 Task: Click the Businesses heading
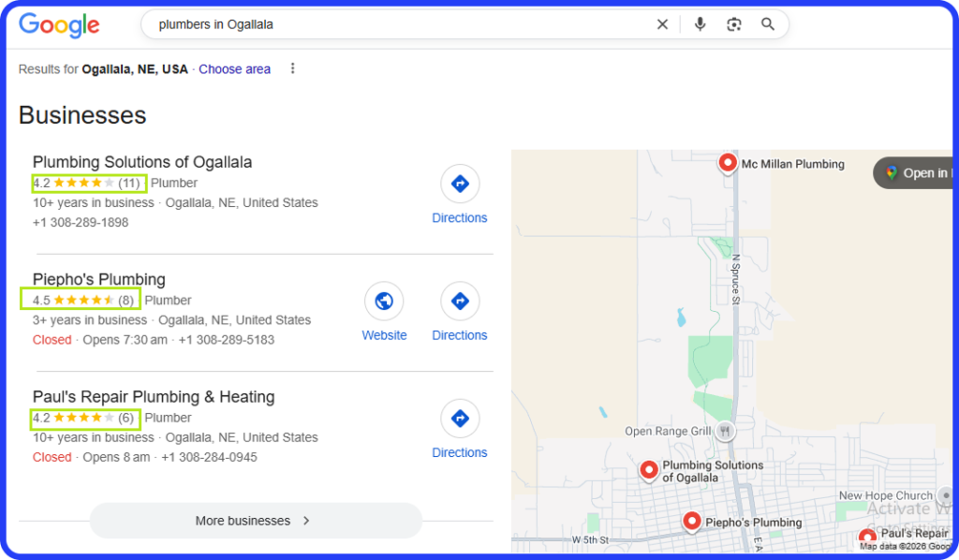82,115
